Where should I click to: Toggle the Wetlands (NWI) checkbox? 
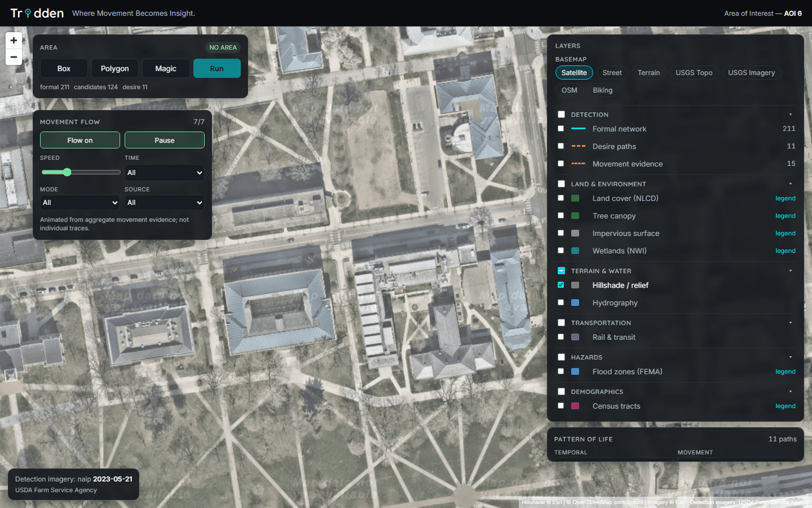[x=561, y=251]
